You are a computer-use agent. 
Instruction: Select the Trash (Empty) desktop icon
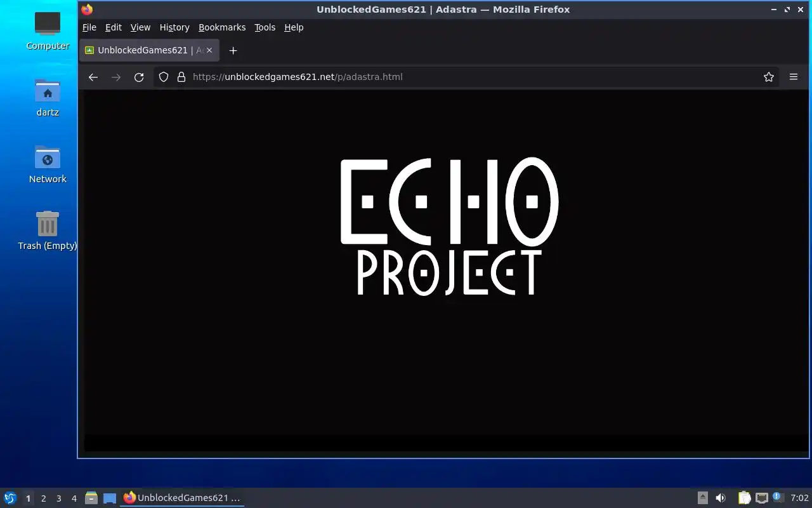coord(48,231)
